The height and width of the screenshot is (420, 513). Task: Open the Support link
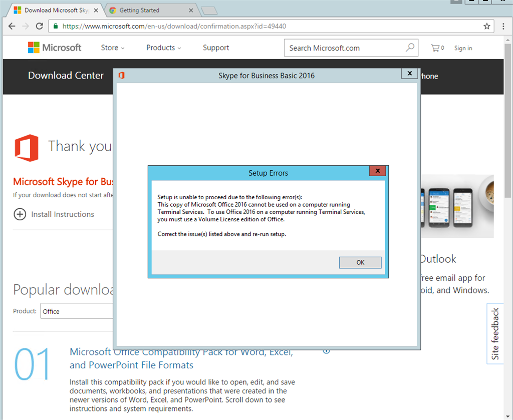(x=216, y=48)
